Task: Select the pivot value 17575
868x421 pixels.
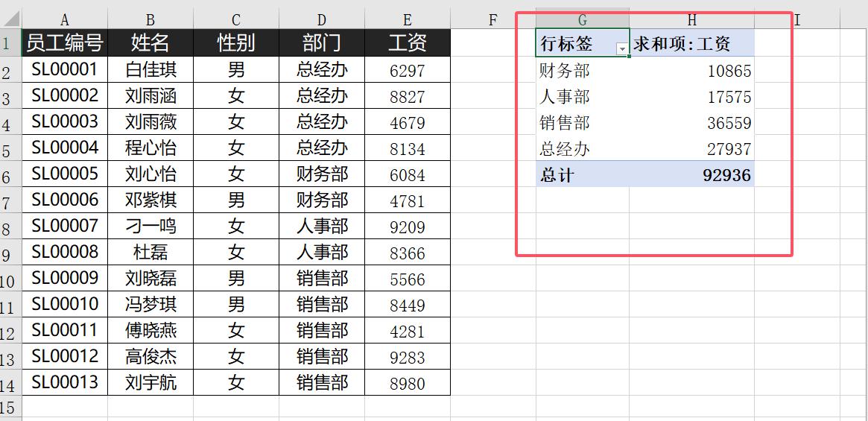Action: click(x=691, y=96)
